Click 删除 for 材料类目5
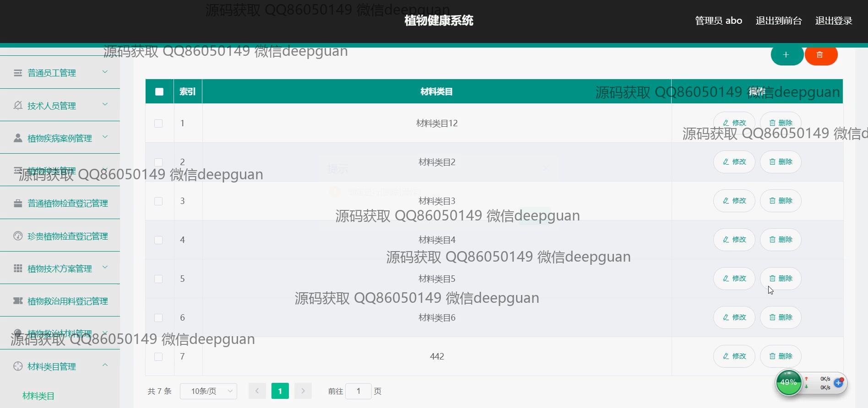Viewport: 868px width, 408px height. [781, 279]
